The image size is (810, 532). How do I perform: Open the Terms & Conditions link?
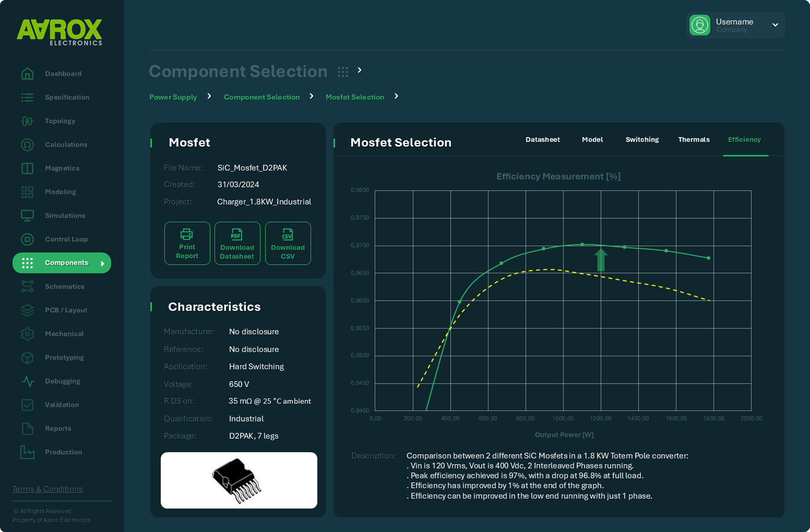tap(47, 489)
